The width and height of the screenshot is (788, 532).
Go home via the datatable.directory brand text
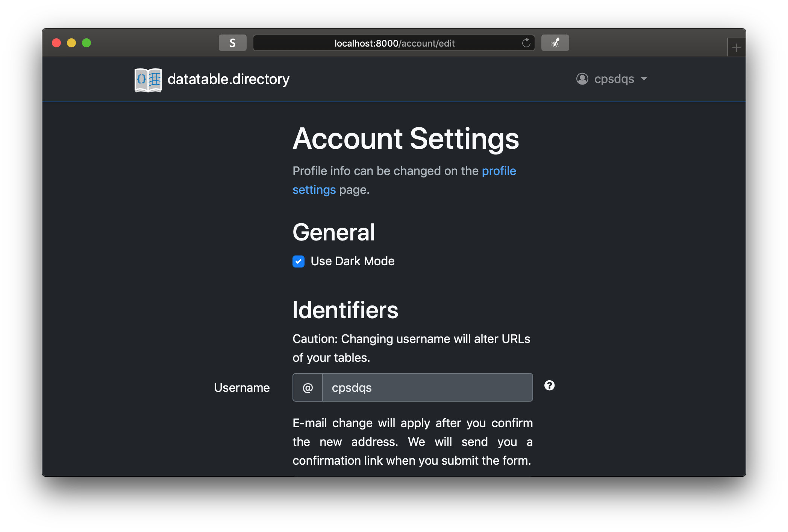(228, 80)
